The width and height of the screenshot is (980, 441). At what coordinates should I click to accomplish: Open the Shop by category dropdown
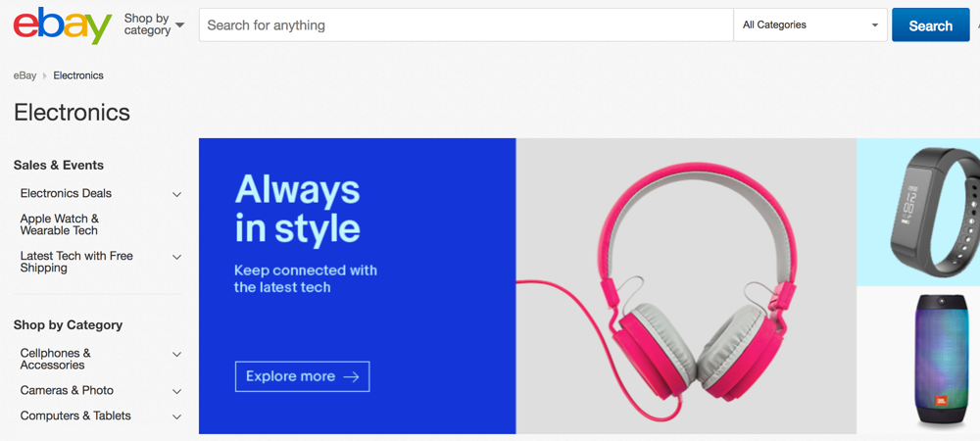coord(155,24)
